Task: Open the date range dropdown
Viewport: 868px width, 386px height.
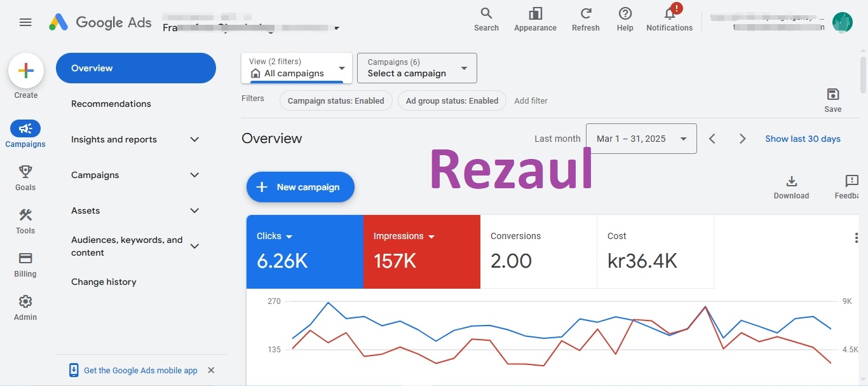Action: click(641, 139)
